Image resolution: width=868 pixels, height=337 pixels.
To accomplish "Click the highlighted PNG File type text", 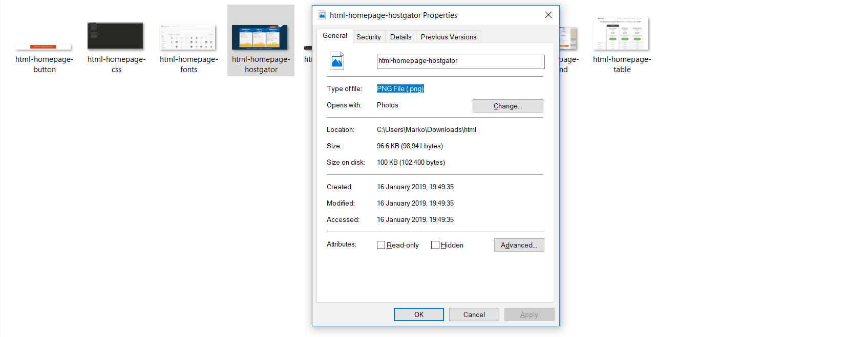I will pos(400,88).
